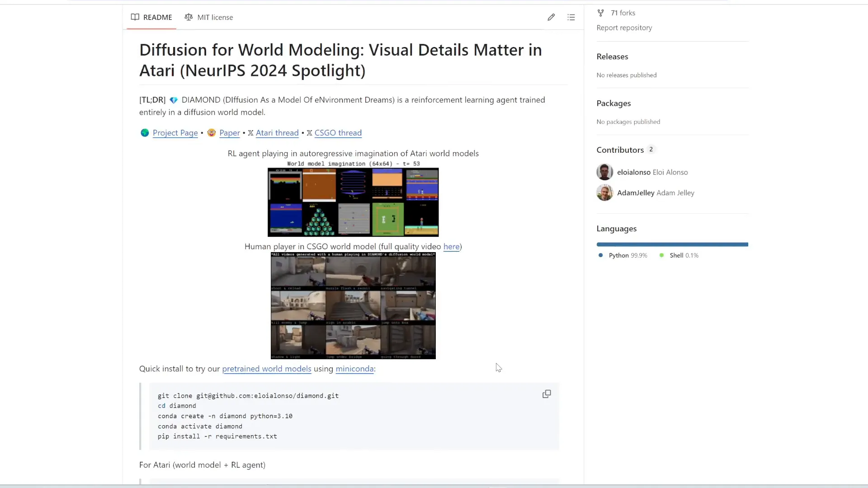This screenshot has width=868, height=488.
Task: Open the CSGO thread link
Action: click(x=338, y=133)
